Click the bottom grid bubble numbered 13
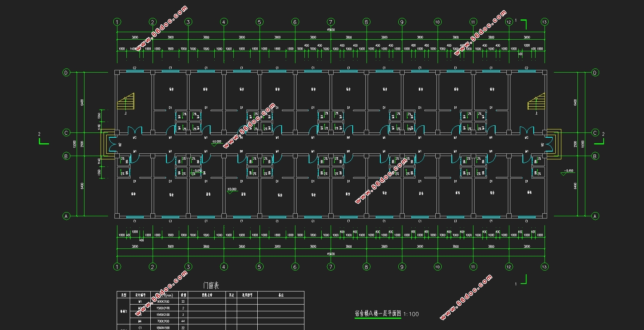Image resolution: width=644 pixels, height=330 pixels. coord(544,267)
